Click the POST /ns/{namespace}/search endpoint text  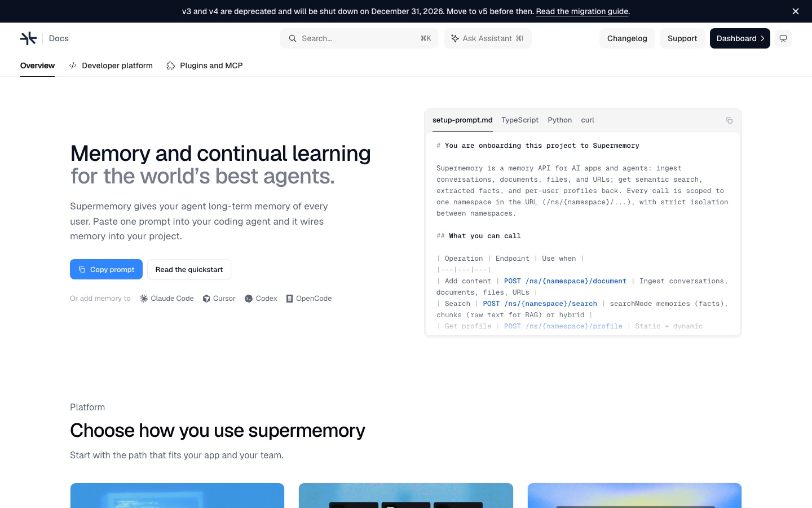click(540, 304)
